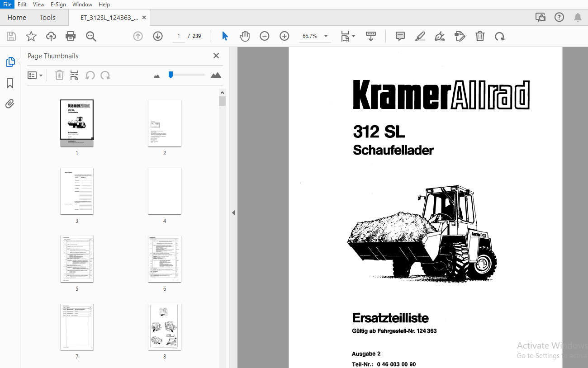The height and width of the screenshot is (368, 588).
Task: Open the Window menu
Action: [82, 4]
